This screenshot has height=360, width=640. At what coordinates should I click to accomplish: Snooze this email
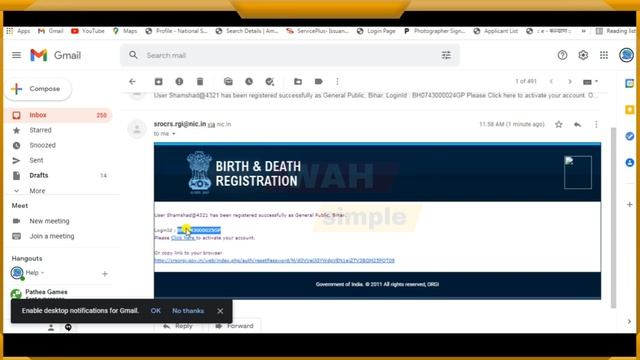click(x=249, y=82)
